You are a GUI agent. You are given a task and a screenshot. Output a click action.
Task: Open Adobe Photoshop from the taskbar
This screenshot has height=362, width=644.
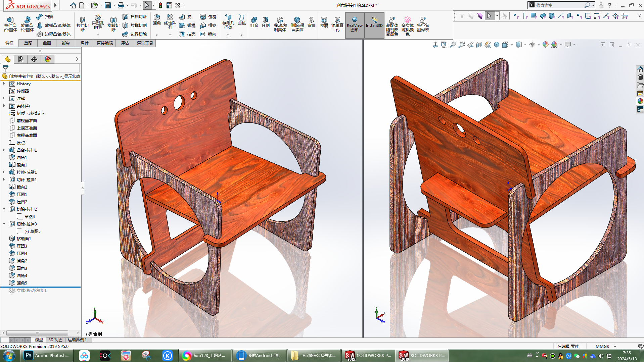point(47,356)
